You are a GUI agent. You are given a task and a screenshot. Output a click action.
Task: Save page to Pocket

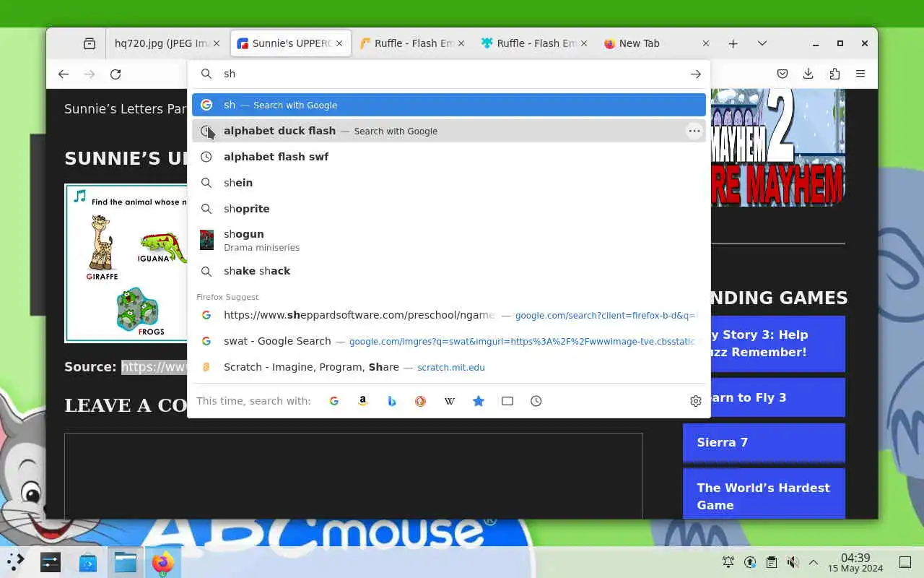point(783,74)
